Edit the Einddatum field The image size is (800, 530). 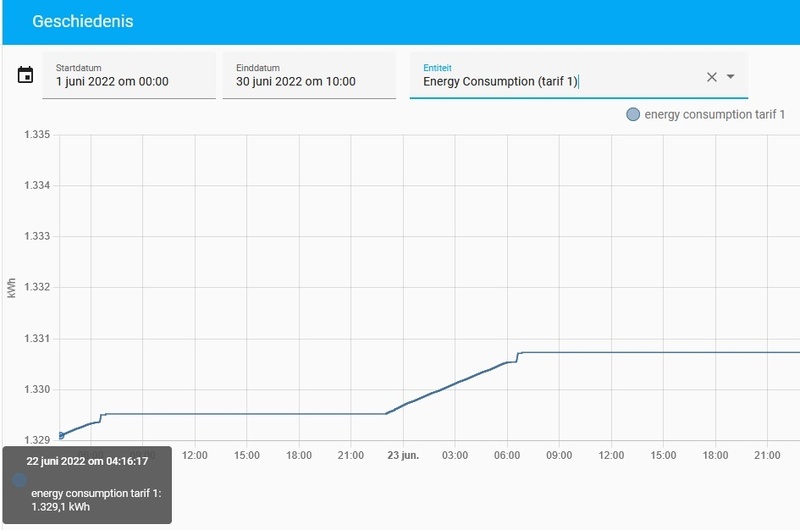pyautogui.click(x=309, y=75)
